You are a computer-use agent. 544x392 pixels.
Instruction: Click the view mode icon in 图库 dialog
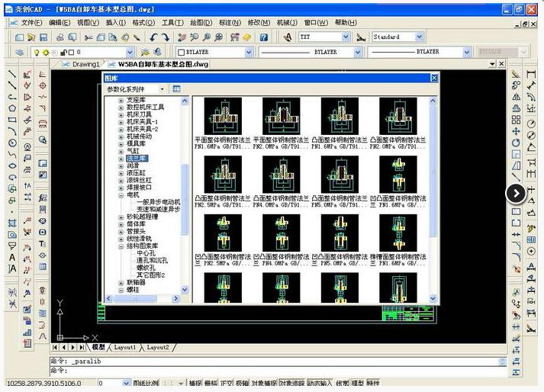pyautogui.click(x=176, y=89)
